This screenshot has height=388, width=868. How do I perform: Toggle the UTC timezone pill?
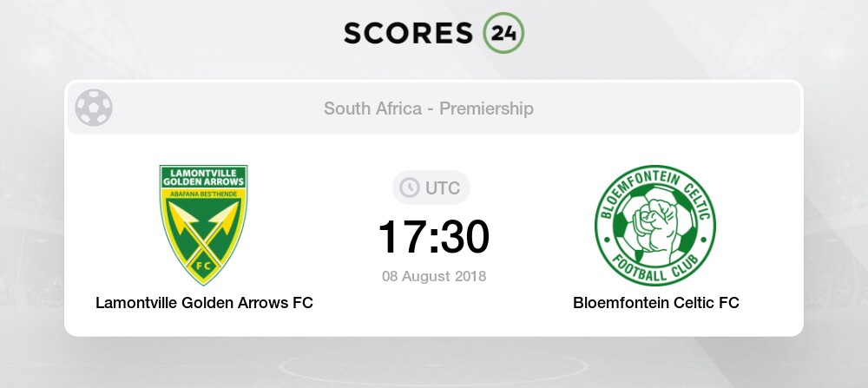click(431, 188)
